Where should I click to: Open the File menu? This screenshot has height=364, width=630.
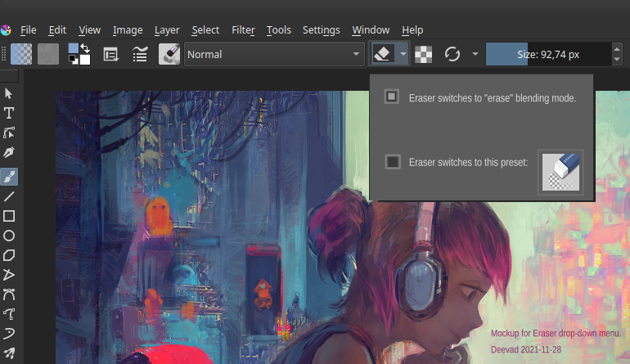pyautogui.click(x=28, y=30)
